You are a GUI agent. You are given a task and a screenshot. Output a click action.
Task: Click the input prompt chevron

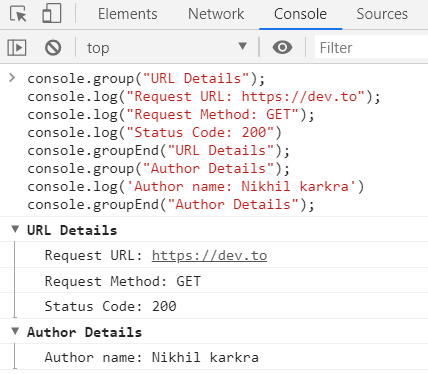(12, 78)
